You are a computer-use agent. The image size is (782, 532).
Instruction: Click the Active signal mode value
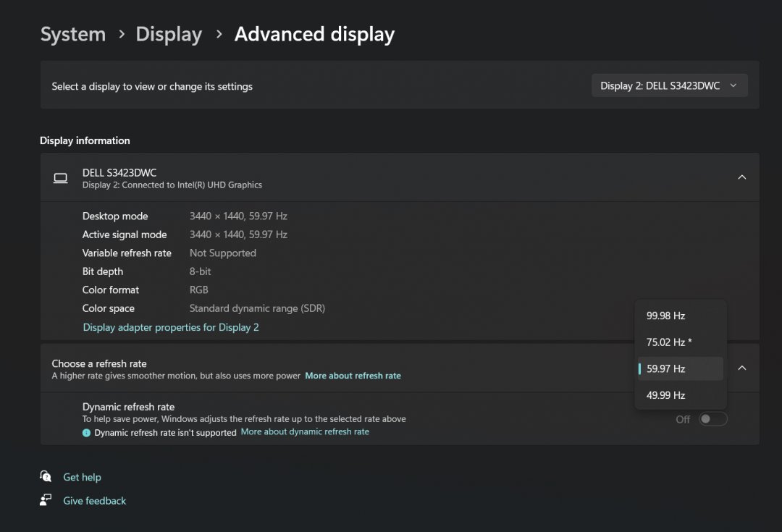(238, 235)
